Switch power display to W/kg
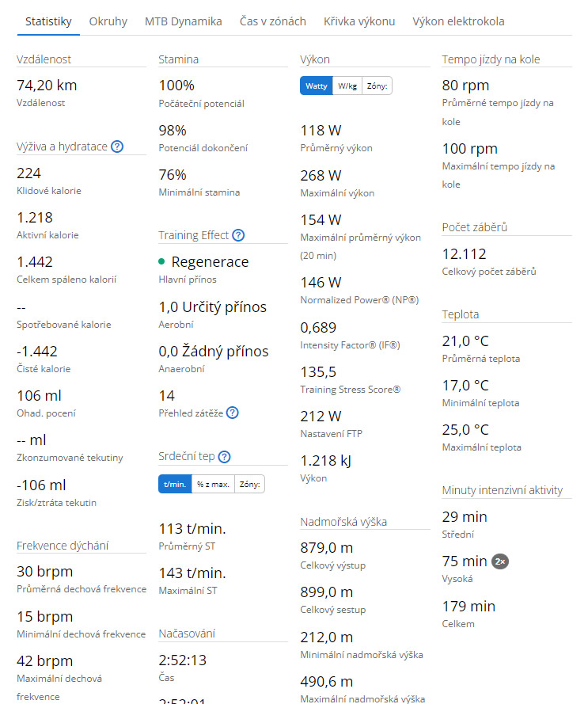Image resolution: width=588 pixels, height=704 pixels. coord(347,86)
